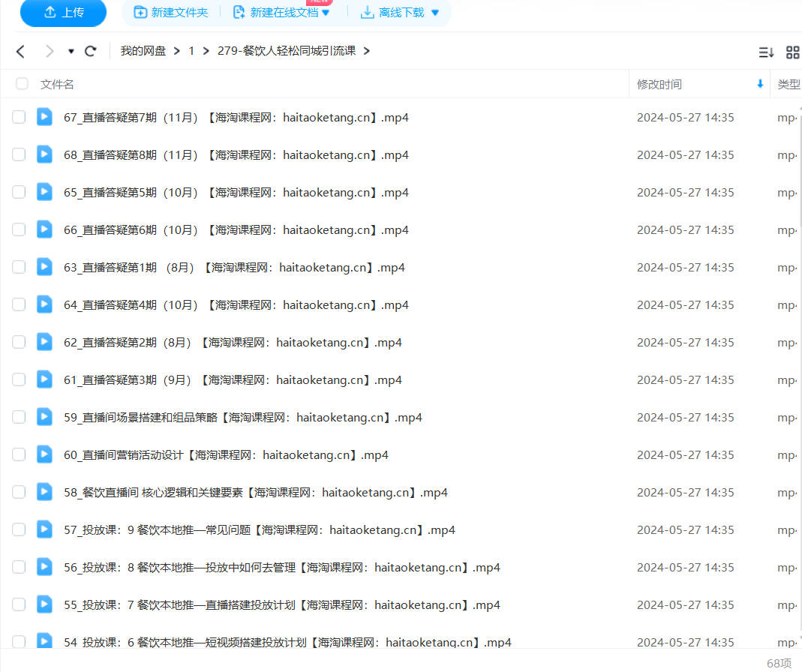Switch to grid view layout

792,52
